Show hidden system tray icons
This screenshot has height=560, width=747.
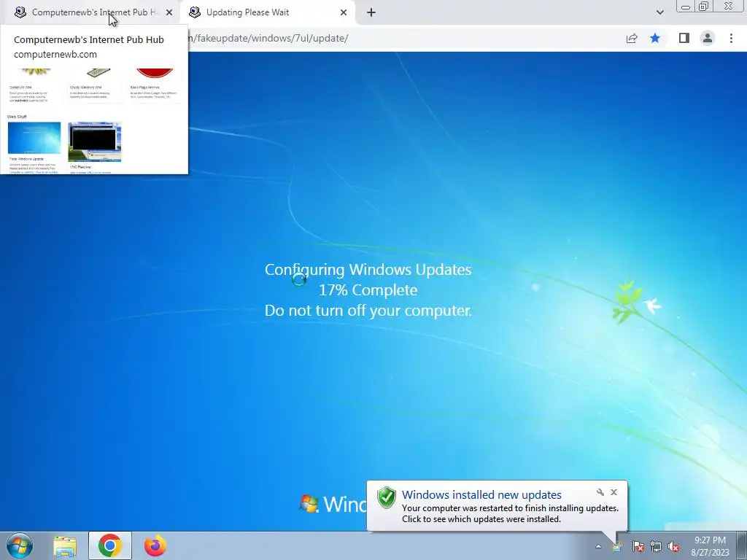click(x=598, y=546)
